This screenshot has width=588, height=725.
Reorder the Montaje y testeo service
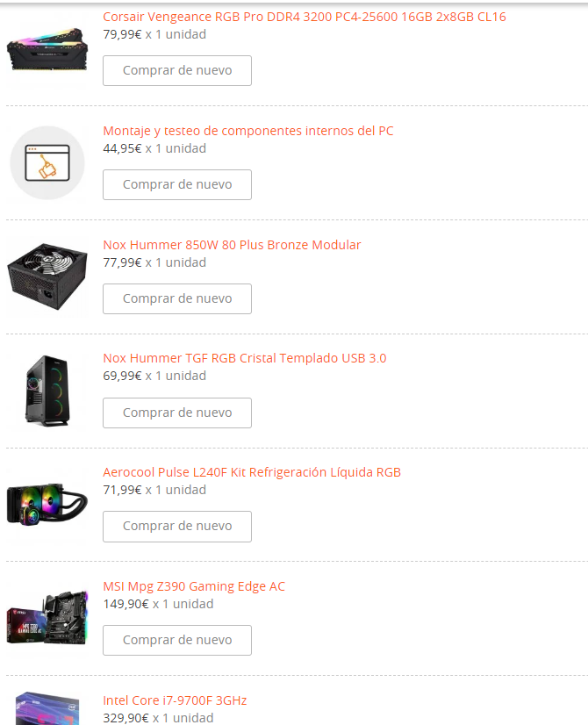click(x=177, y=185)
